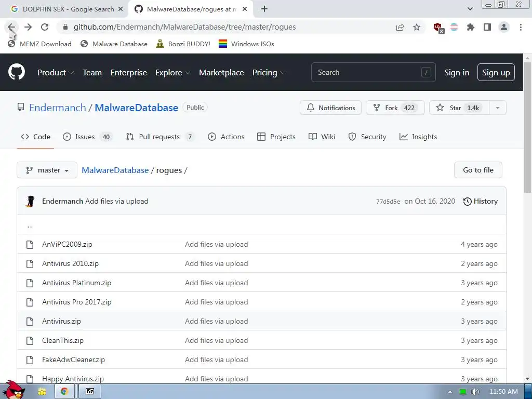Image resolution: width=532 pixels, height=399 pixels.
Task: Open the Marketplace nav link
Action: point(221,72)
